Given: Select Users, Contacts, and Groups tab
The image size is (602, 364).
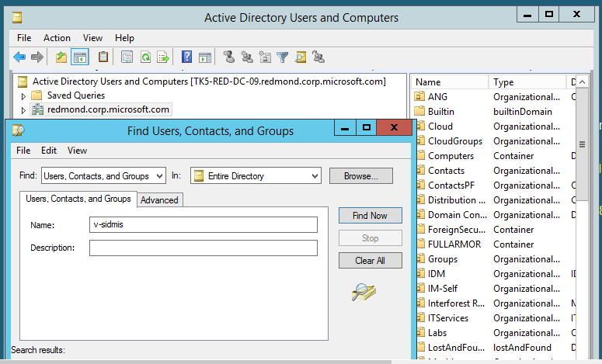Looking at the screenshot, I should tap(78, 199).
